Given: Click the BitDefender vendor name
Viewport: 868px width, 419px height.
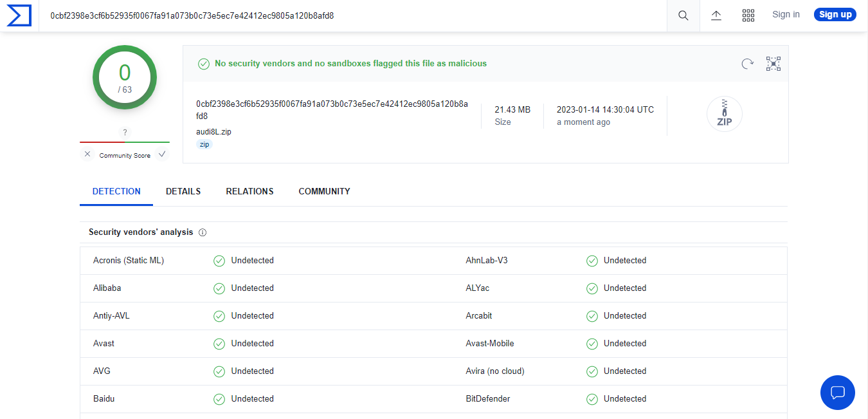Looking at the screenshot, I should [x=488, y=399].
